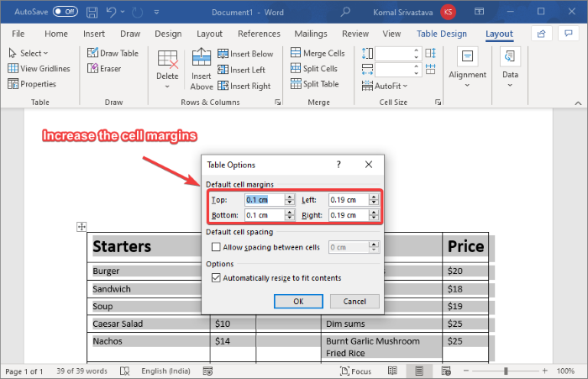The image size is (588, 379).
Task: Click the Save icon in title bar
Action: pos(92,12)
